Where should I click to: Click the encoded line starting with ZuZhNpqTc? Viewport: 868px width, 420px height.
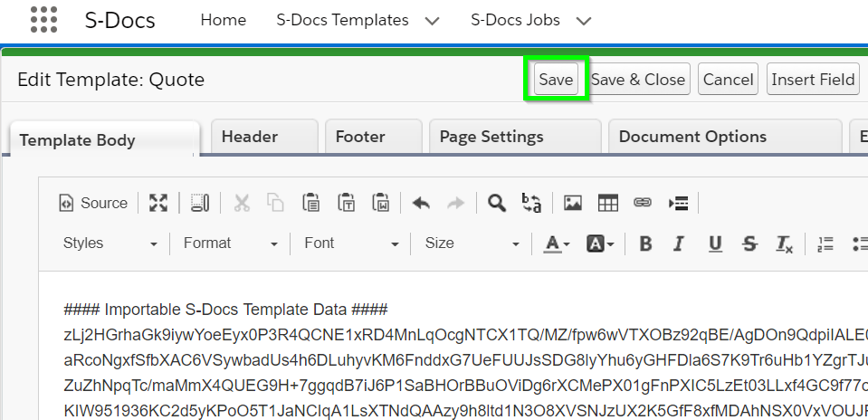[465, 385]
